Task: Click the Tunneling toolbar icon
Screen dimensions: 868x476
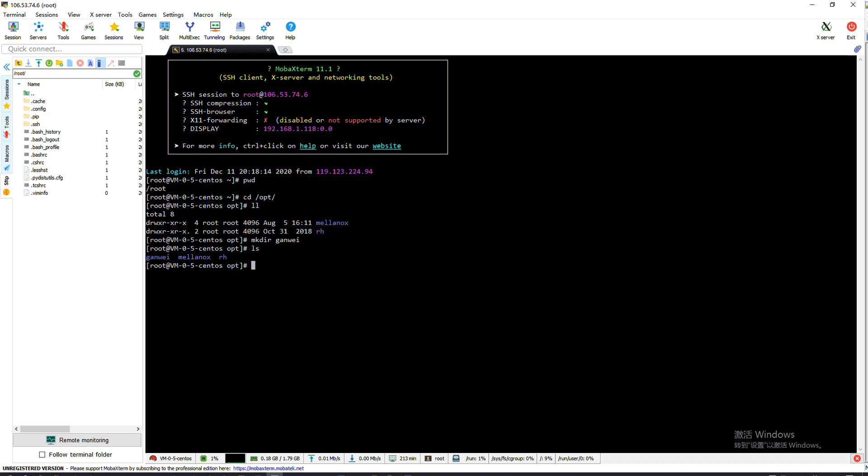Action: (x=214, y=31)
